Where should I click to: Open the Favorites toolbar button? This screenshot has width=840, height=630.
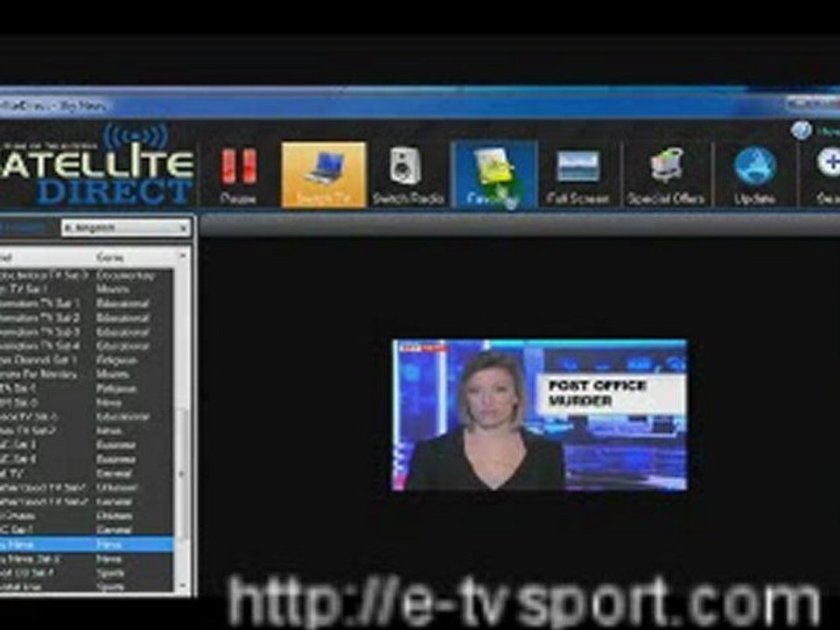(493, 174)
